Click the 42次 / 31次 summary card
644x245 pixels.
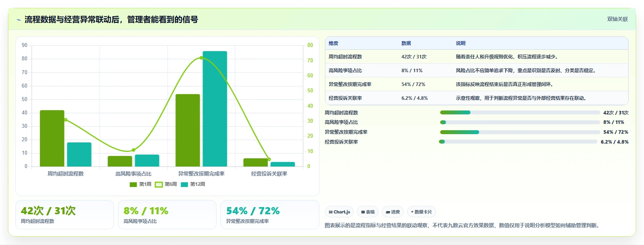click(x=65, y=215)
